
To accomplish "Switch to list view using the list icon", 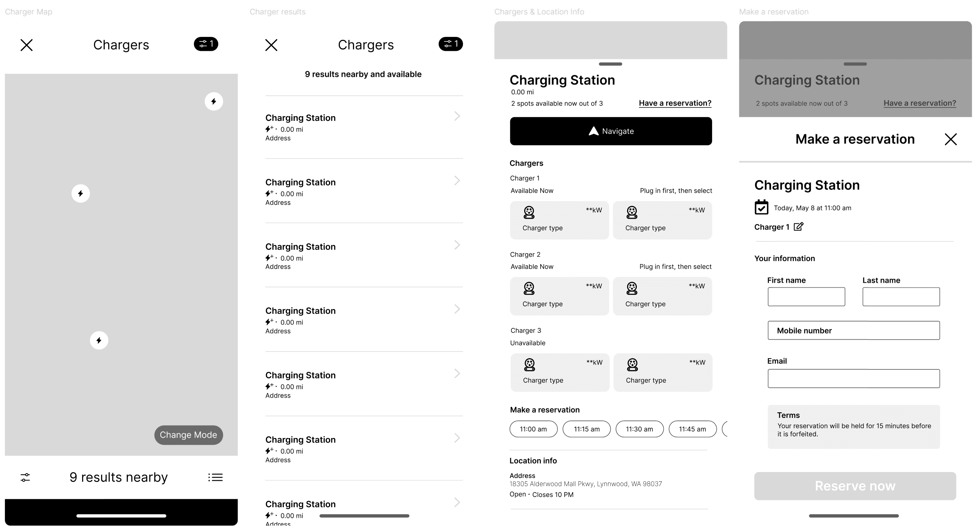I will 215,477.
